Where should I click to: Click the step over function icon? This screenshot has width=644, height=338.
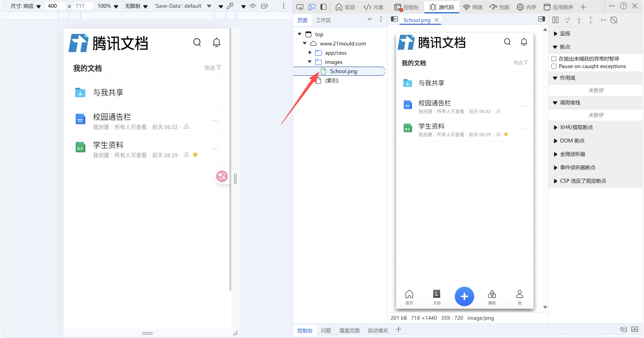click(567, 20)
